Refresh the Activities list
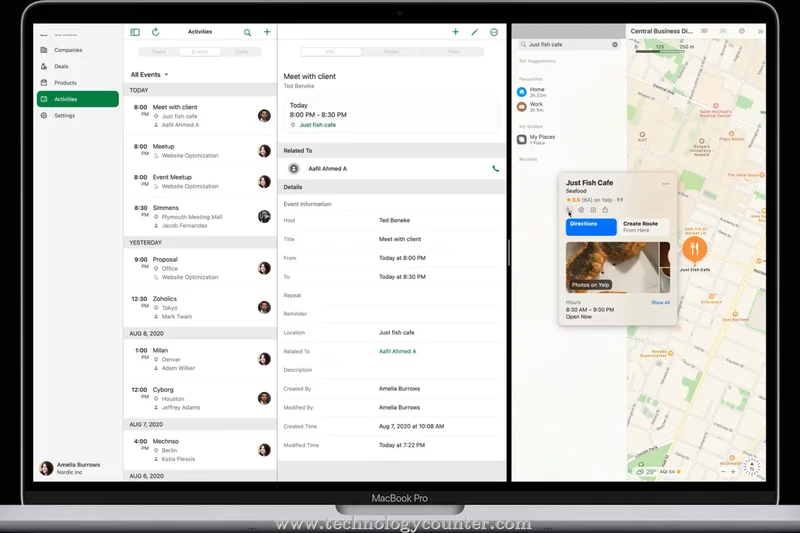The height and width of the screenshot is (533, 800). (156, 32)
